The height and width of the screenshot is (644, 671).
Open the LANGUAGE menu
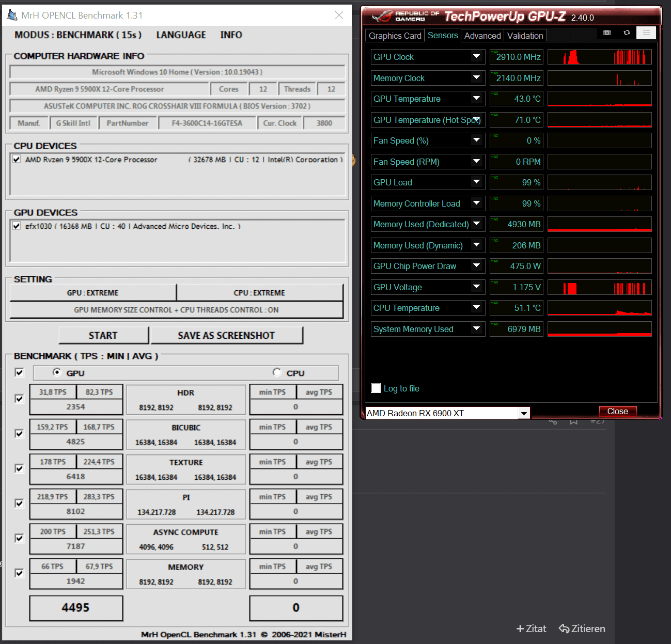coord(181,35)
